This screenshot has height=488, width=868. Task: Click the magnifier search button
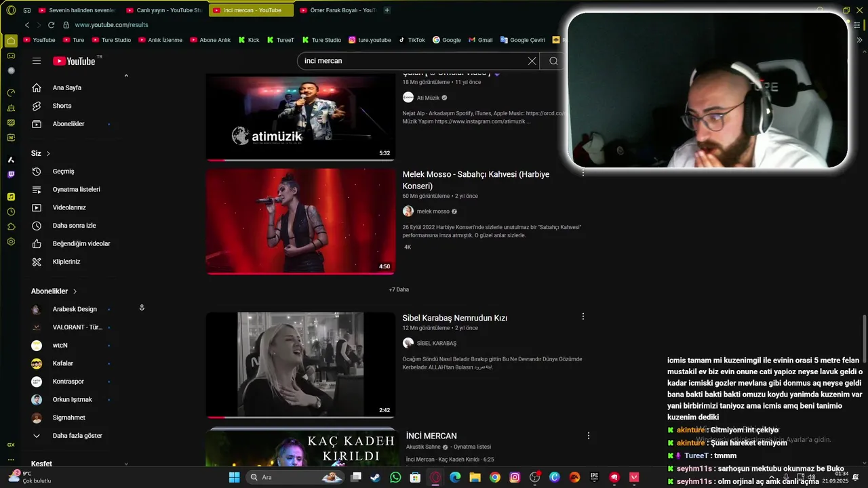pyautogui.click(x=553, y=61)
